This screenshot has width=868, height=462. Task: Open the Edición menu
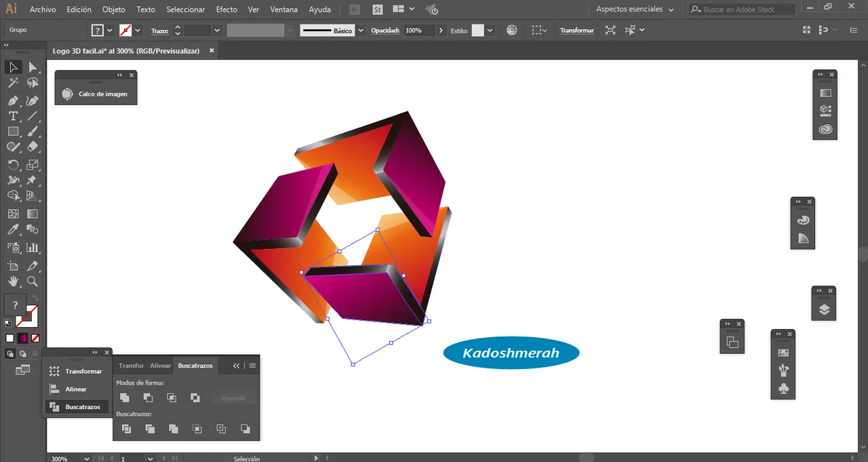tap(79, 9)
